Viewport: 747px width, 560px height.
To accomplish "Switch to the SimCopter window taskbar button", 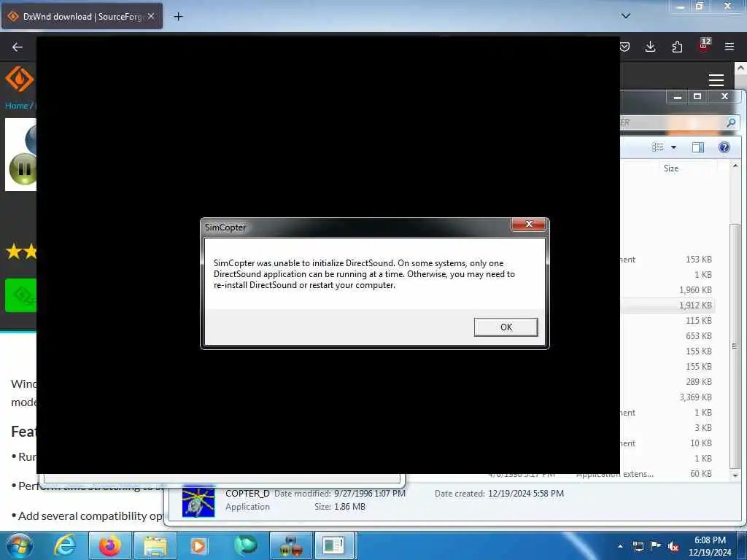I will (333, 545).
